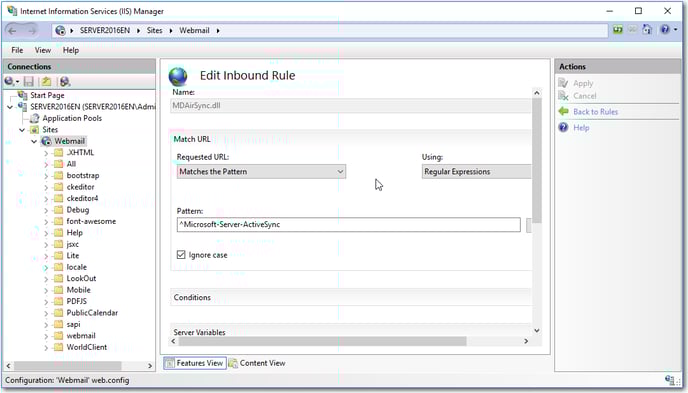Click the home icon in address bar
The height and width of the screenshot is (393, 688).
coord(647,29)
